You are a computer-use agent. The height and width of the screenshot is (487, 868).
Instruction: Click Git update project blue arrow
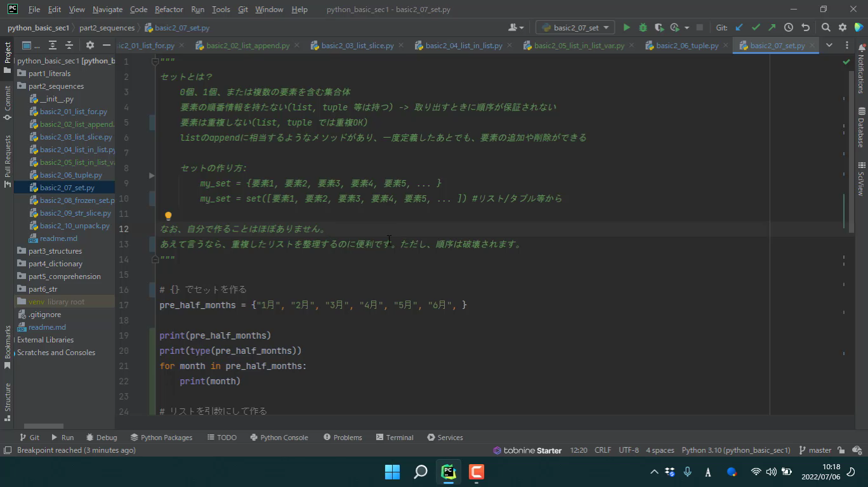(x=739, y=27)
